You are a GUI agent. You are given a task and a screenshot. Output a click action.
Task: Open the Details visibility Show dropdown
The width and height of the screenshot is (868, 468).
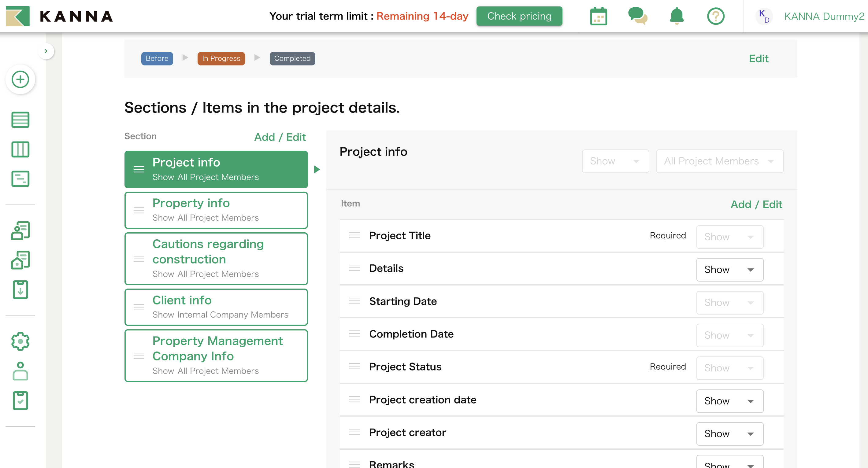pyautogui.click(x=729, y=269)
